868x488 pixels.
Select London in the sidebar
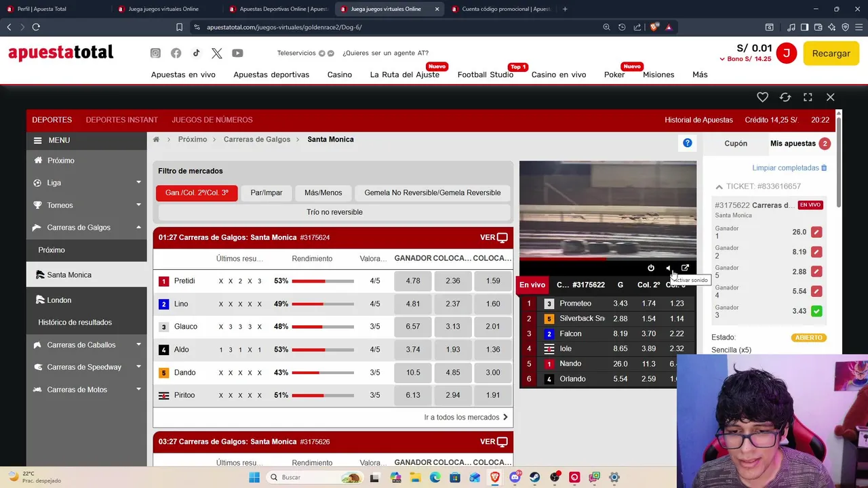86,300
